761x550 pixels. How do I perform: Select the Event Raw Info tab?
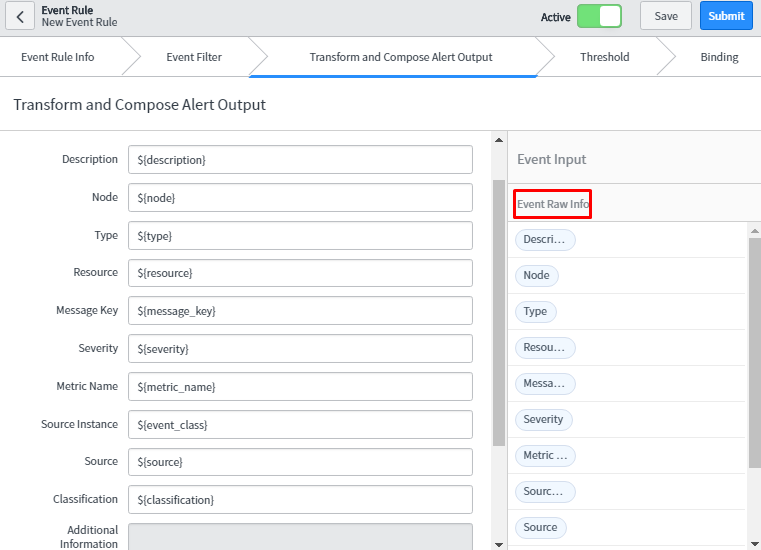point(553,204)
